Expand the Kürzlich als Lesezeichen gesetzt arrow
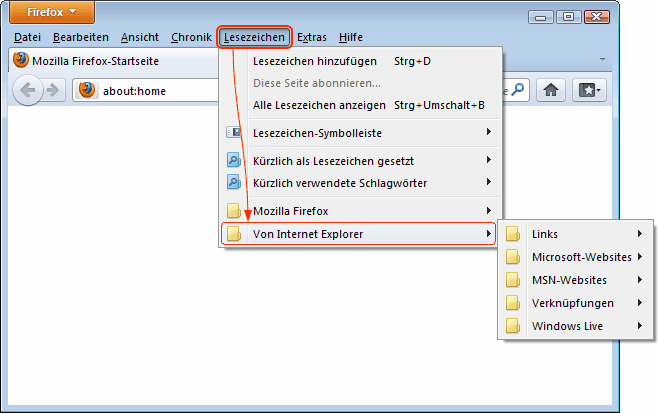This screenshot has width=658, height=413. coord(488,159)
